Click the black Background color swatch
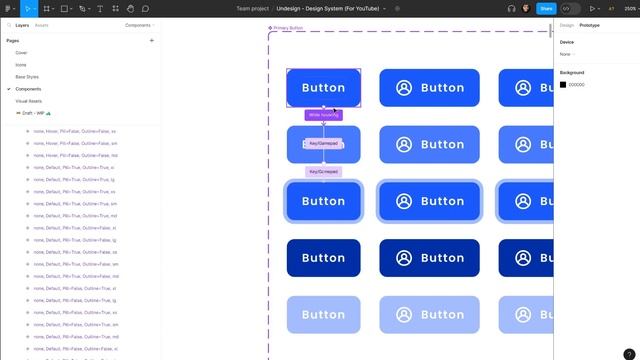This screenshot has height=360, width=640. 563,84
